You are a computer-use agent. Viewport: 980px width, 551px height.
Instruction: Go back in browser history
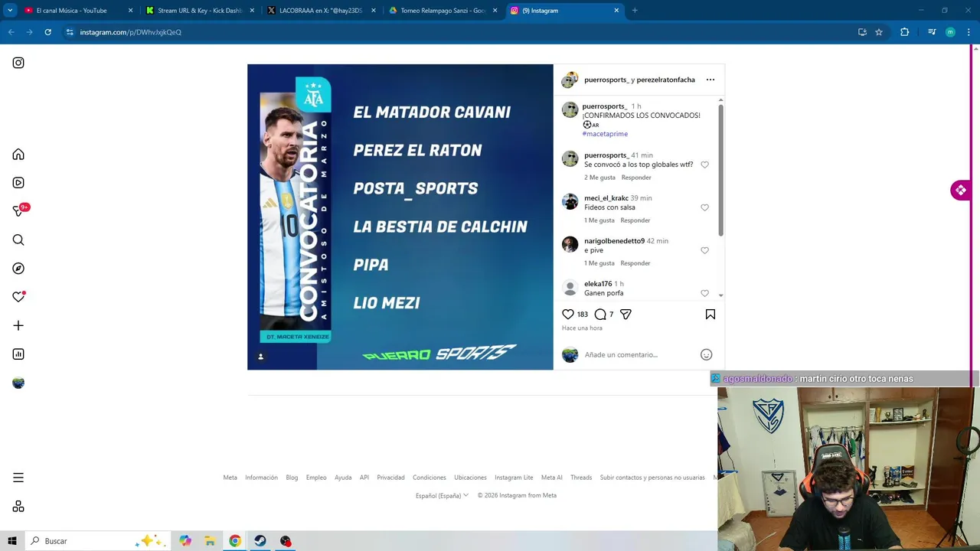coord(11,32)
